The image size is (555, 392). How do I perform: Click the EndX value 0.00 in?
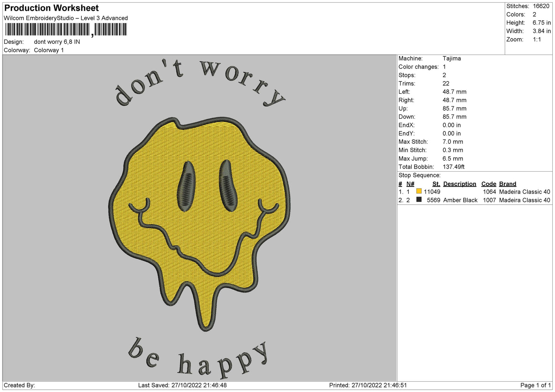click(452, 125)
